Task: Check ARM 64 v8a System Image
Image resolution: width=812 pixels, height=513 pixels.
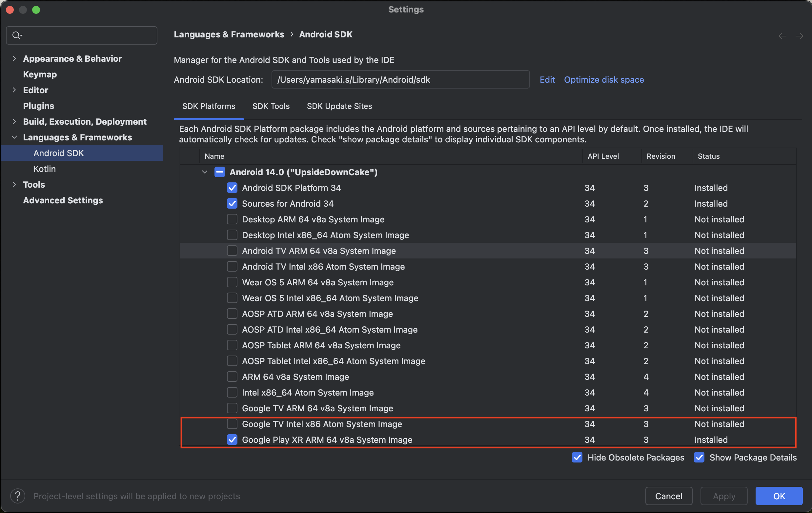Action: (232, 377)
